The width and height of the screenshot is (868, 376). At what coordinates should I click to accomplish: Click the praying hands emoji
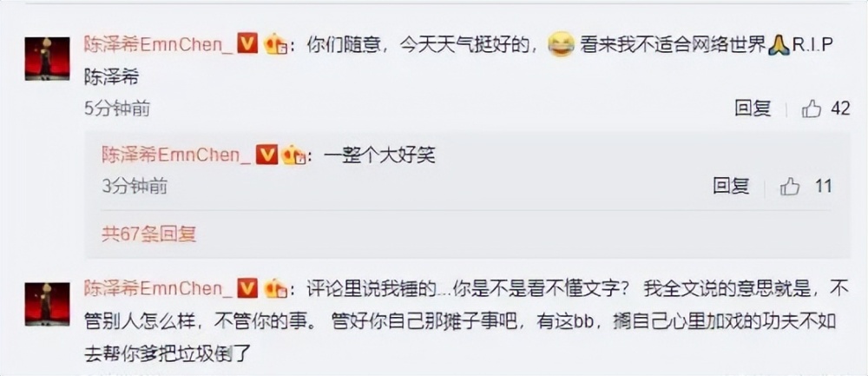[x=779, y=45]
